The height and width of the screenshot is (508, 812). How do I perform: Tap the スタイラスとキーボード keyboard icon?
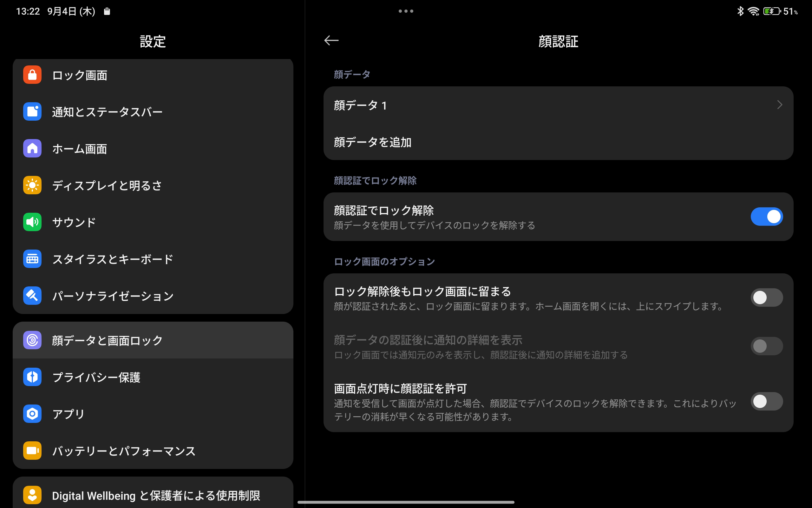(32, 259)
